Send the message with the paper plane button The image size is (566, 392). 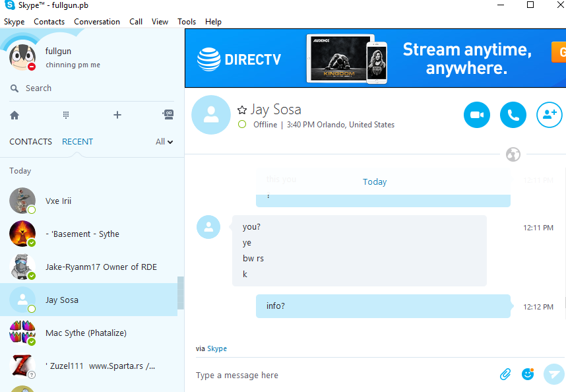tap(553, 374)
